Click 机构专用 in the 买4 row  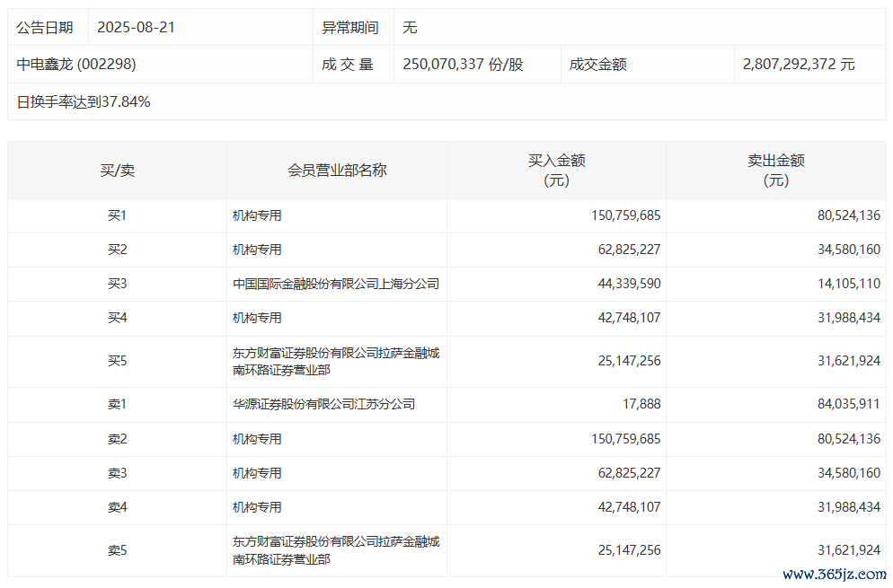[x=257, y=318]
